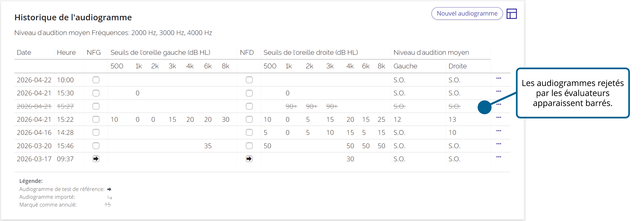The height and width of the screenshot is (221, 644).
Task: Click the NFD column header
Action: coord(247,53)
